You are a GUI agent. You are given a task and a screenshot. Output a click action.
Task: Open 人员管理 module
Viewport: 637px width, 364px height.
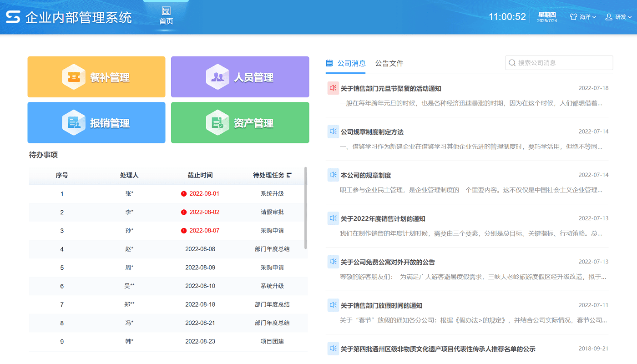pos(240,76)
